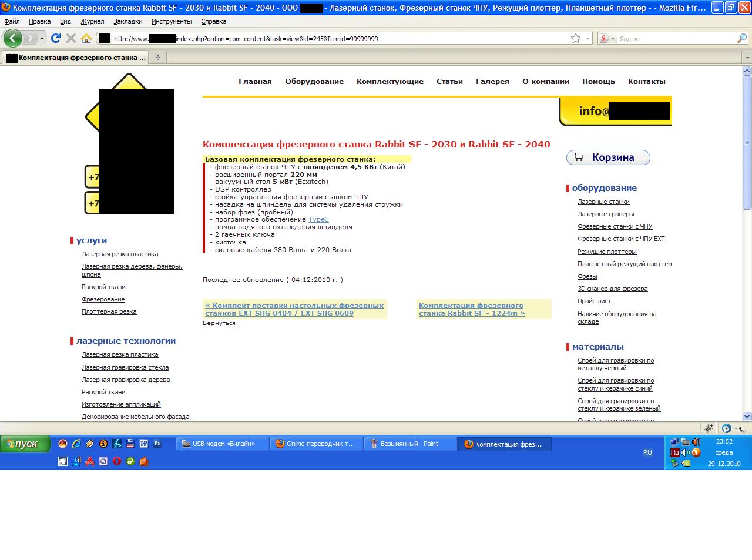Click the floppy disk icon in quick launch

pyautogui.click(x=130, y=444)
